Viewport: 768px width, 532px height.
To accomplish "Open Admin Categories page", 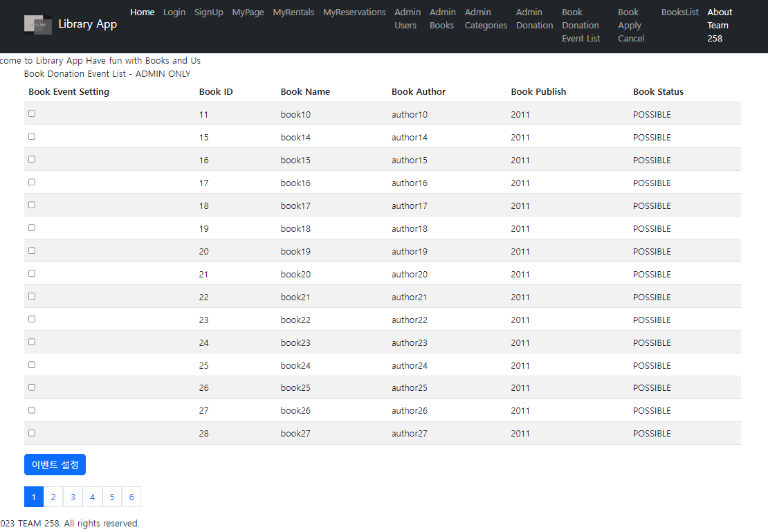I will pos(486,19).
